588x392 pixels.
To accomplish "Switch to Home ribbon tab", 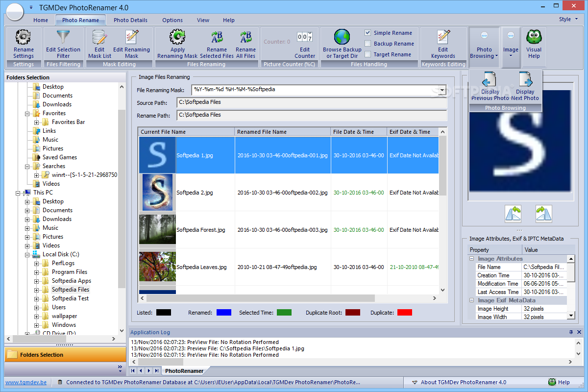I will point(41,20).
